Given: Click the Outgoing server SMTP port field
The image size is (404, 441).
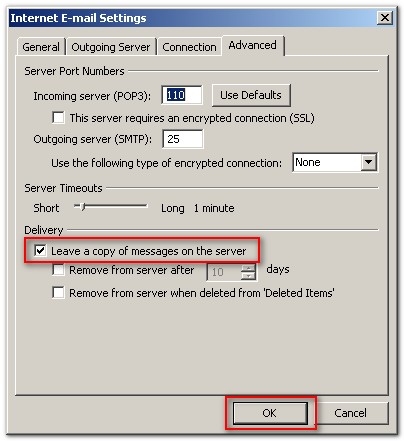Looking at the screenshot, I should coord(183,139).
